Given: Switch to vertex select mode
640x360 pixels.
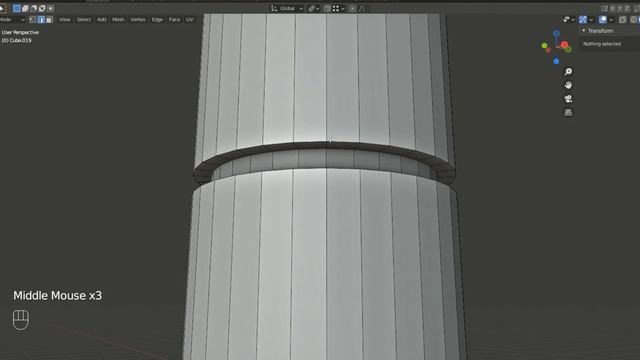Looking at the screenshot, I should coord(33,20).
